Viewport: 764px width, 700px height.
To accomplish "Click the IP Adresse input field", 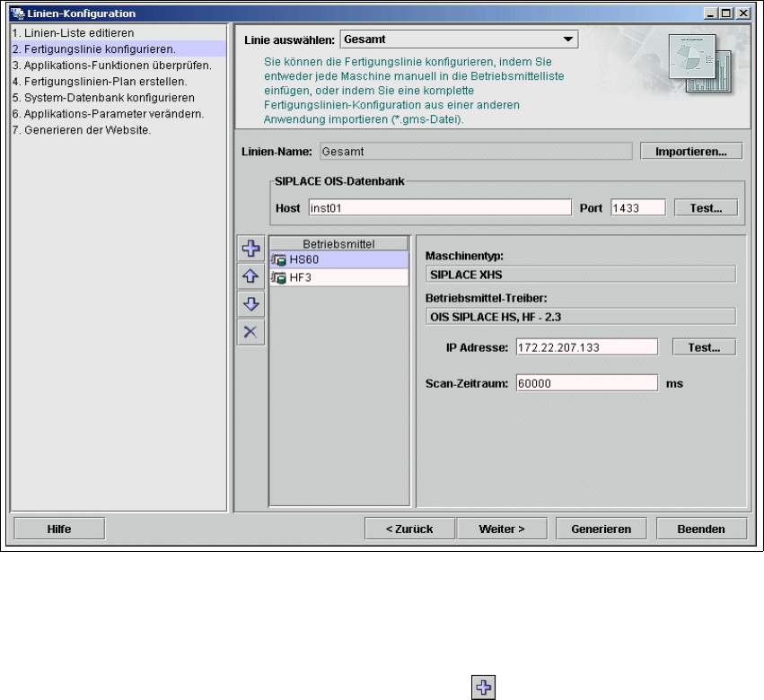I will 586,347.
